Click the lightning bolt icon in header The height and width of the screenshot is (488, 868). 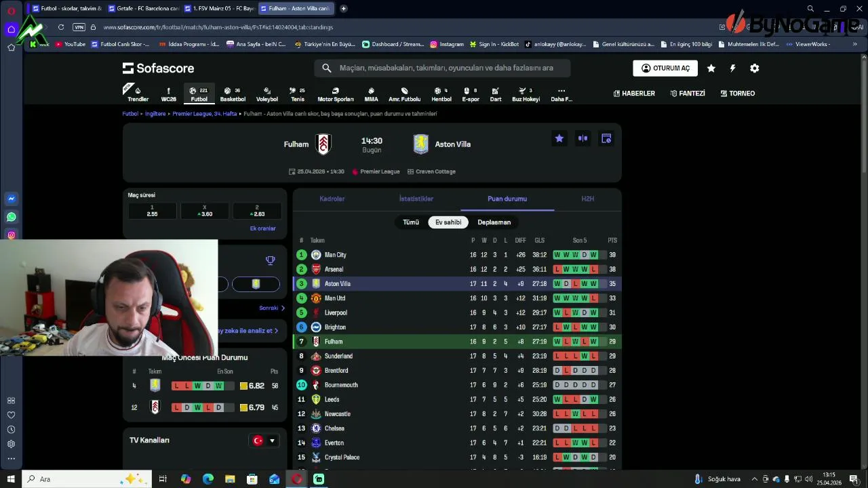tap(732, 68)
